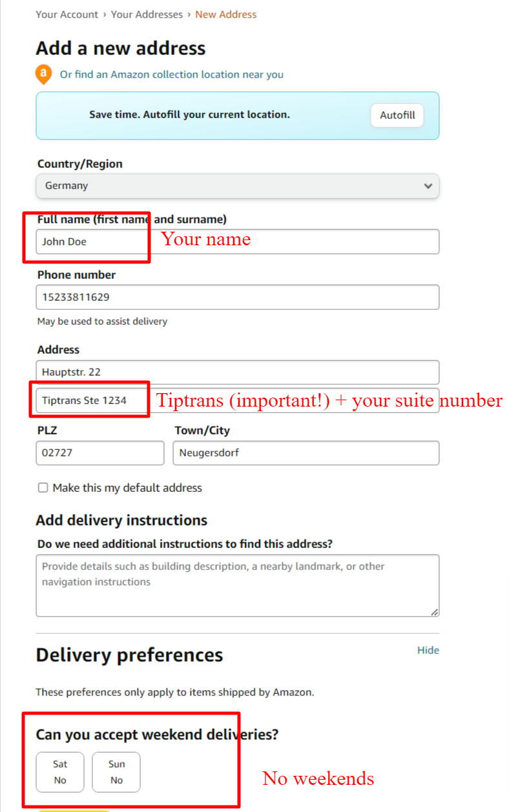Go to Your Addresses breadcrumb
The width and height of the screenshot is (509, 812).
tap(147, 14)
